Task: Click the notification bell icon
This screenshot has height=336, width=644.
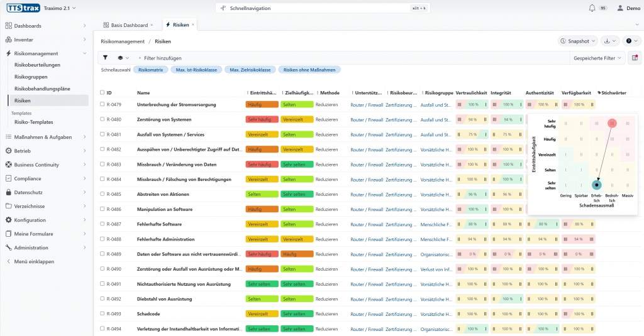Action: click(x=591, y=8)
